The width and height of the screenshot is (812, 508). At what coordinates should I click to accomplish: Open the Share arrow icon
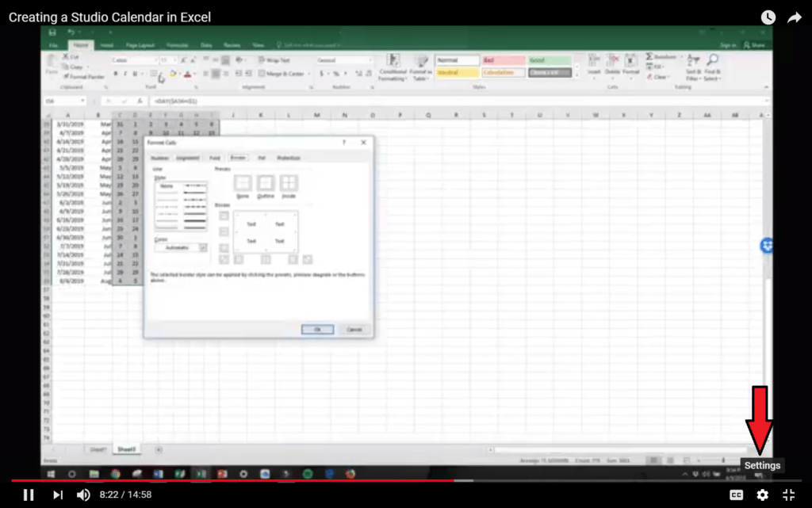tap(795, 17)
